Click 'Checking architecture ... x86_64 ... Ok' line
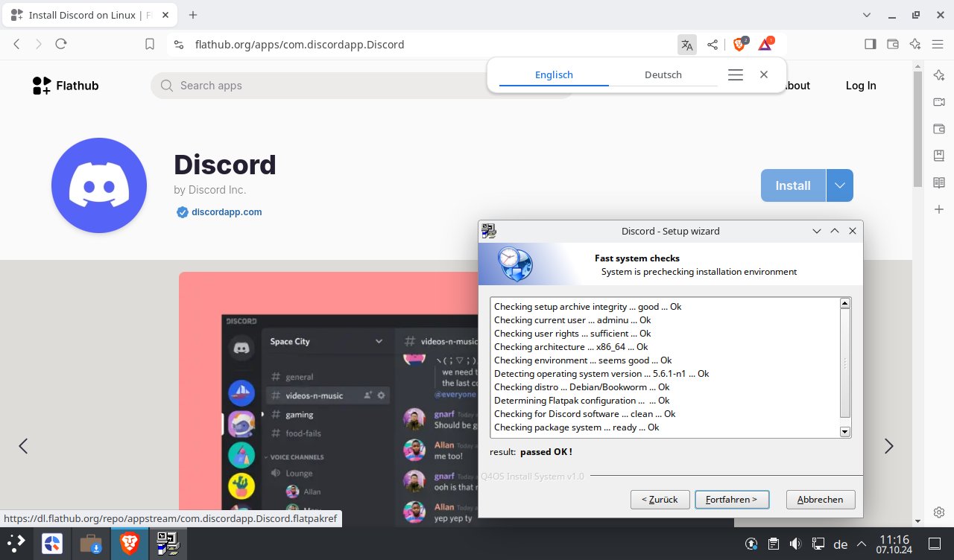The image size is (954, 560). click(x=571, y=347)
